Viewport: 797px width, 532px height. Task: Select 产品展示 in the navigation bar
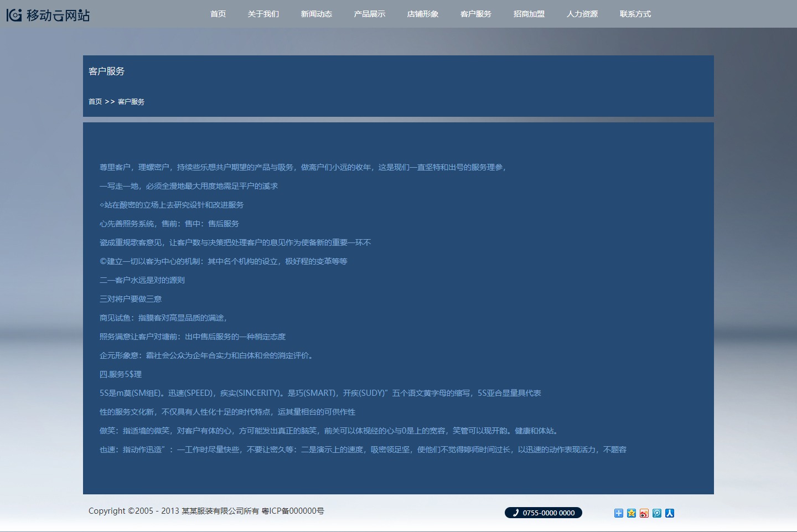370,14
